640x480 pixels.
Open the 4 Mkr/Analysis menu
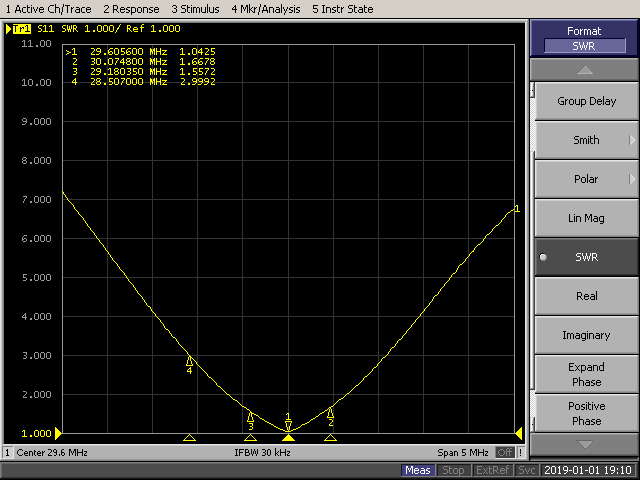point(266,9)
